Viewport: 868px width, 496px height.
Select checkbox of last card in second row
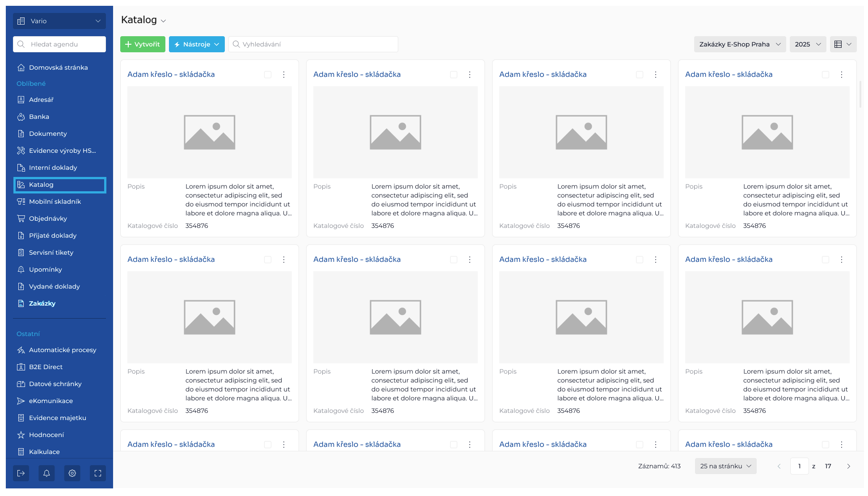[x=826, y=260]
